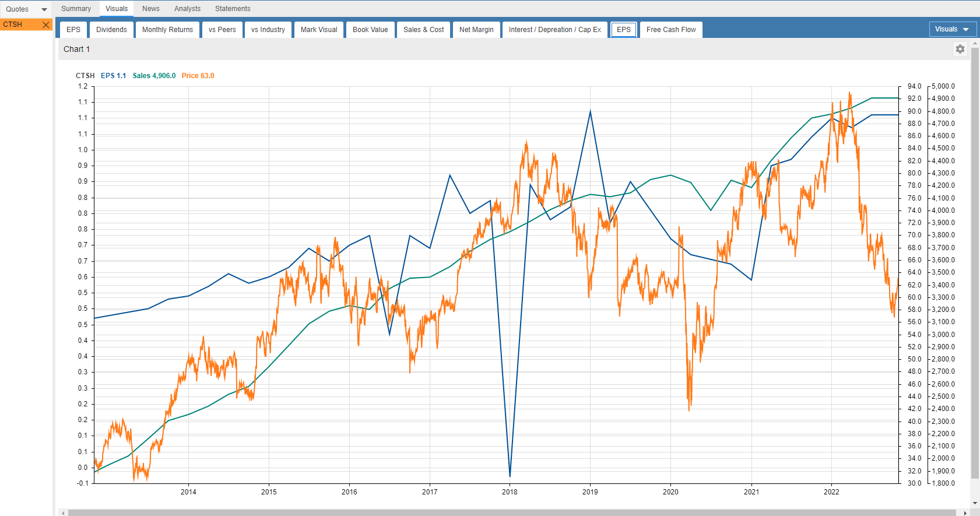This screenshot has height=516, width=980.
Task: Open chart settings gear icon
Action: (960, 49)
